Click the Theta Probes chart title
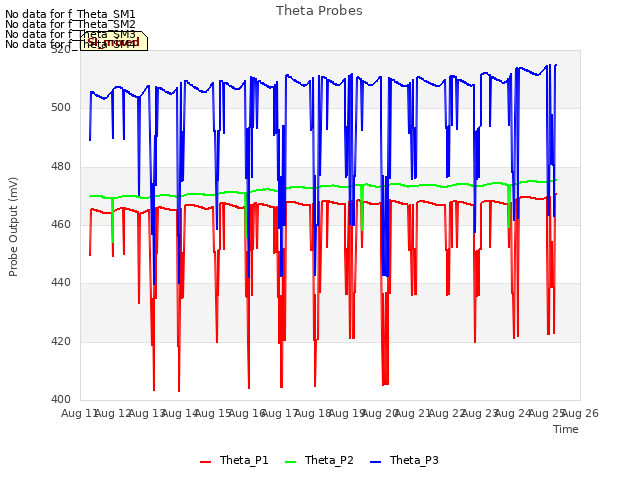 coord(319,11)
